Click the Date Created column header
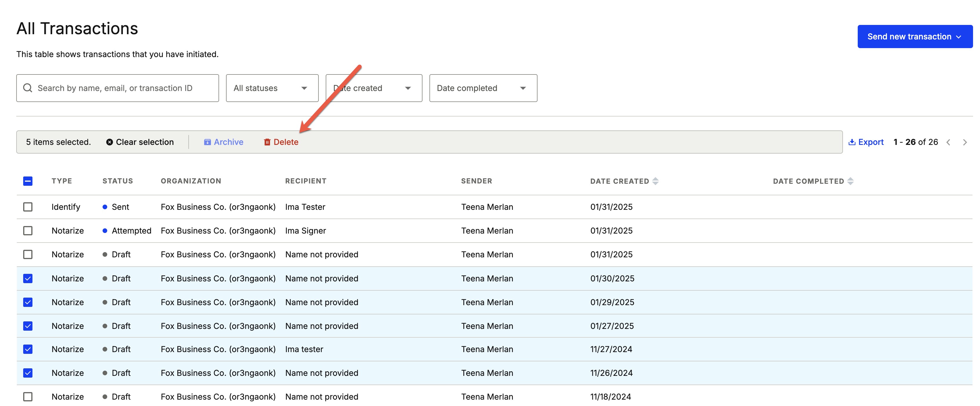The height and width of the screenshot is (406, 980). pos(620,181)
